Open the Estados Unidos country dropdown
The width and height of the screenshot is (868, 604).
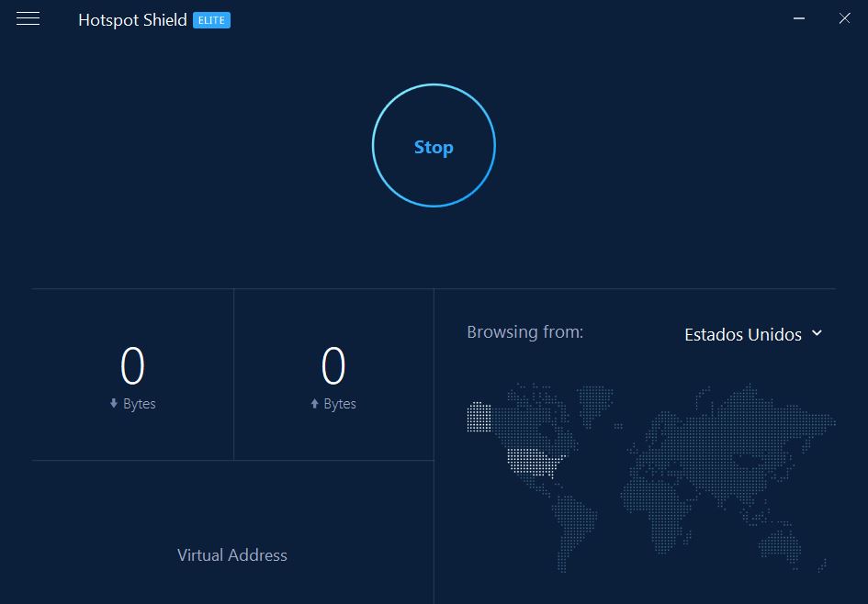pyautogui.click(x=753, y=334)
